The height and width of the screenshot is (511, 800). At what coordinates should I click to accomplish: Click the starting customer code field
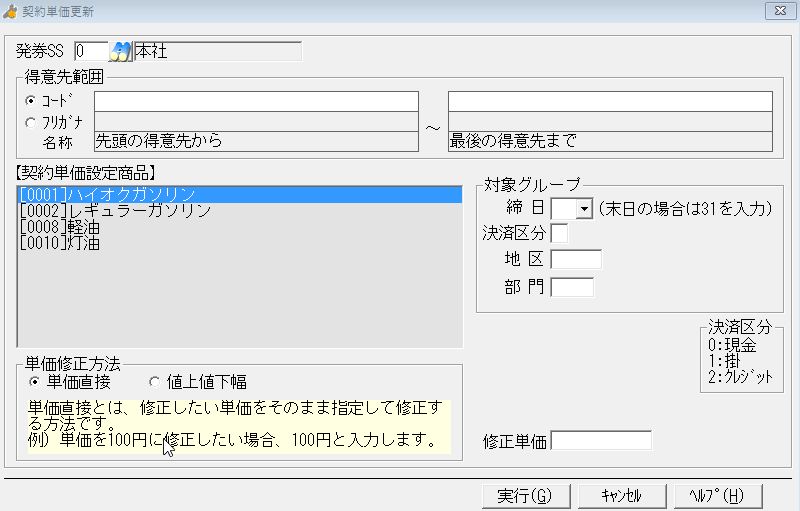(x=256, y=101)
